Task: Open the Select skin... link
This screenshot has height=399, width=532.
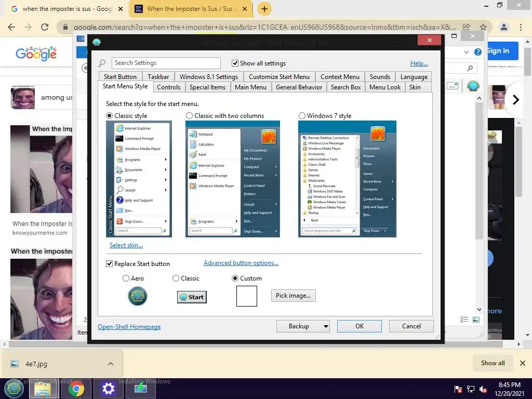Action: click(x=126, y=245)
